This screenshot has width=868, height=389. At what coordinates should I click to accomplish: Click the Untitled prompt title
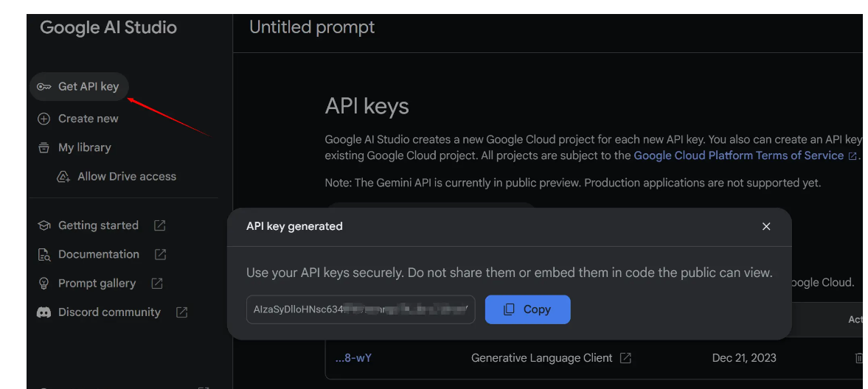(312, 27)
